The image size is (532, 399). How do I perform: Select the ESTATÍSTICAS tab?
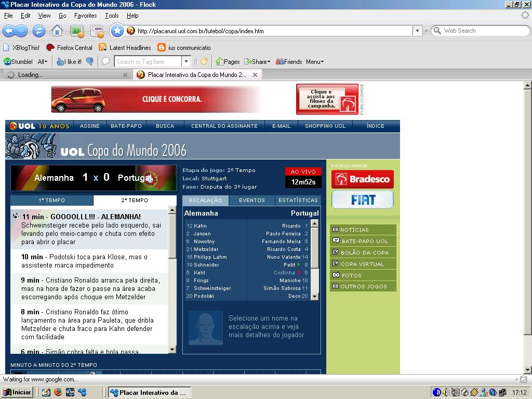tap(298, 201)
